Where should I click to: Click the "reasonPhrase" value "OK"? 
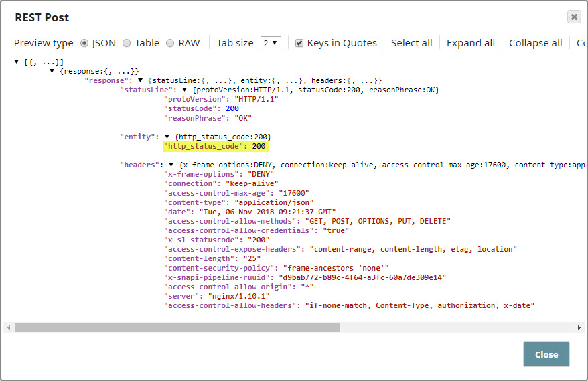pos(243,118)
